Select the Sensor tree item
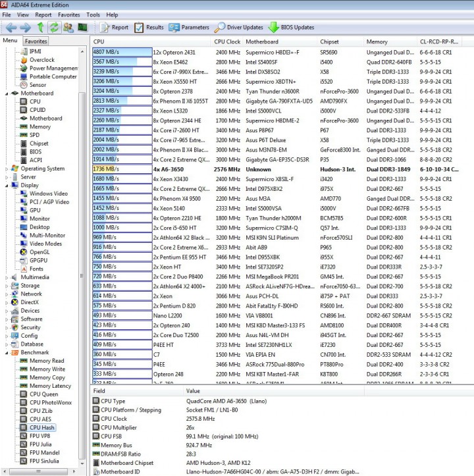The width and height of the screenshot is (474, 476). pyautogui.click(x=38, y=85)
